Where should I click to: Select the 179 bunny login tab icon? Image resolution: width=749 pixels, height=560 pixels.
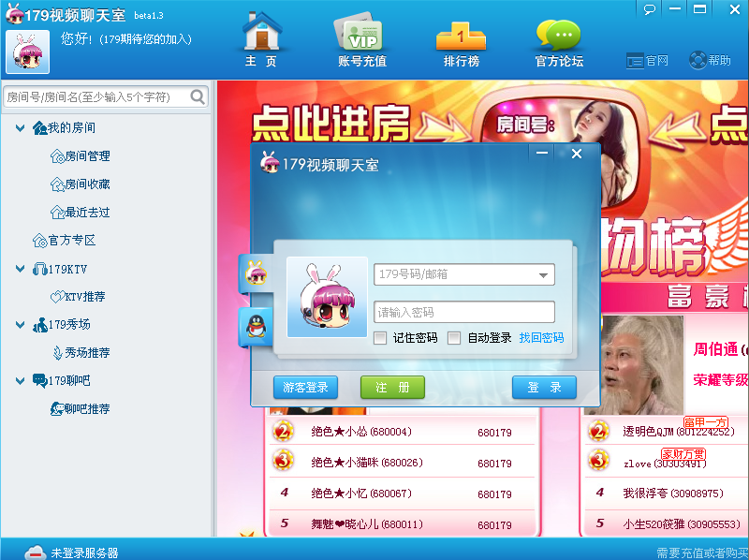(x=256, y=273)
